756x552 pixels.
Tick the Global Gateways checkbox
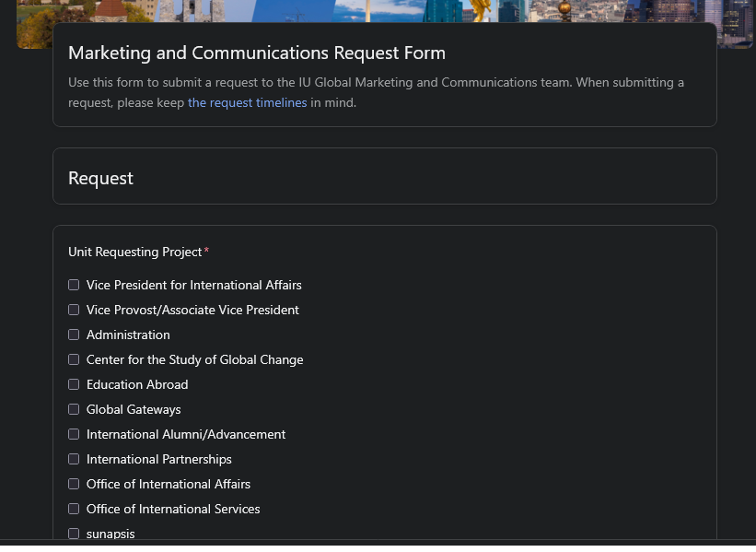click(74, 409)
